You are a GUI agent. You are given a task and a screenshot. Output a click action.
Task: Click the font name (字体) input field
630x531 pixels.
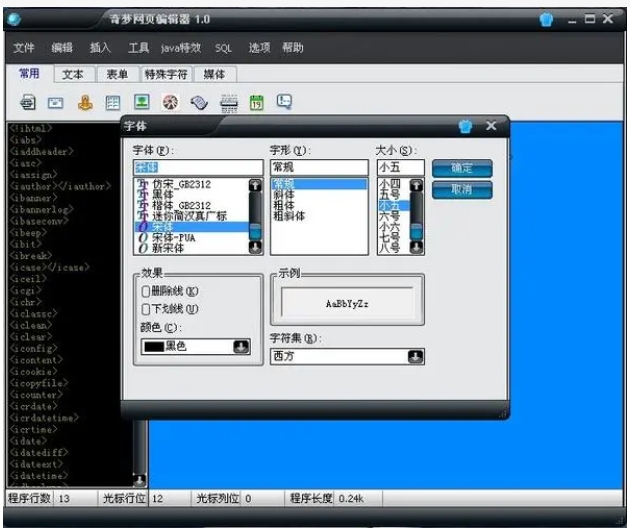click(198, 167)
